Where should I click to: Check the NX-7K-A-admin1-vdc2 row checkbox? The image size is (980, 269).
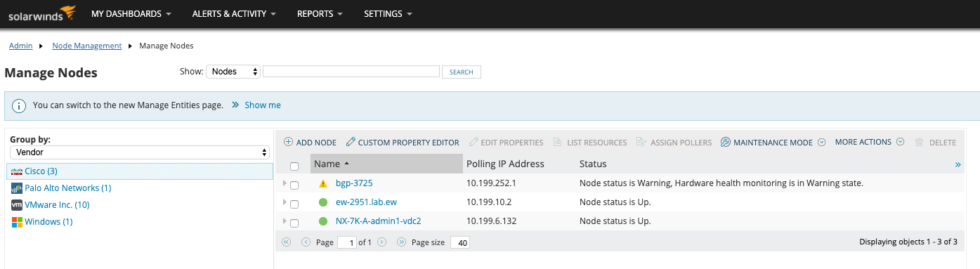(294, 223)
